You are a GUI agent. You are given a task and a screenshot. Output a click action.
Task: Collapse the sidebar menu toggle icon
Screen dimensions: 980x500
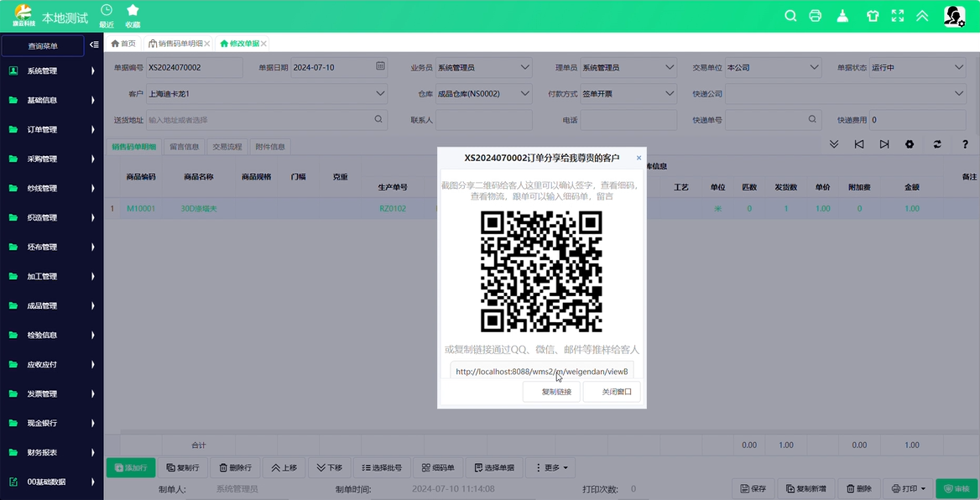94,44
